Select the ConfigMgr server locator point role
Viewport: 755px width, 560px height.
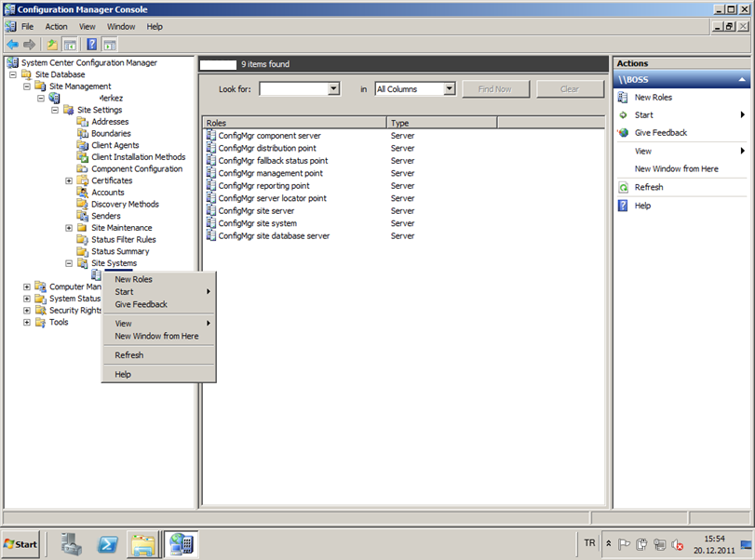pyautogui.click(x=272, y=198)
